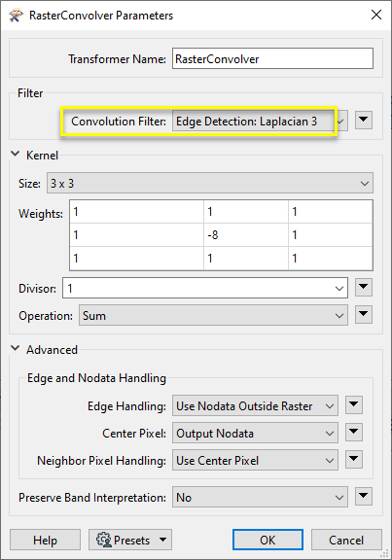Collapse the Advanced section
Image resolution: width=392 pixels, height=560 pixels.
[x=15, y=349]
